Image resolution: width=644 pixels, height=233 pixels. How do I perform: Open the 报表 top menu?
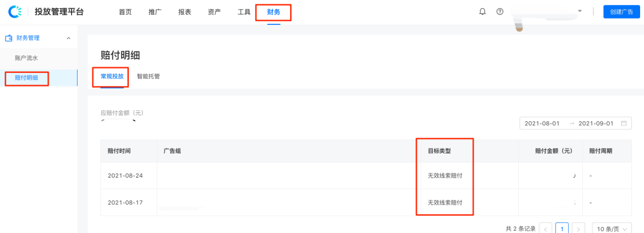tap(185, 12)
